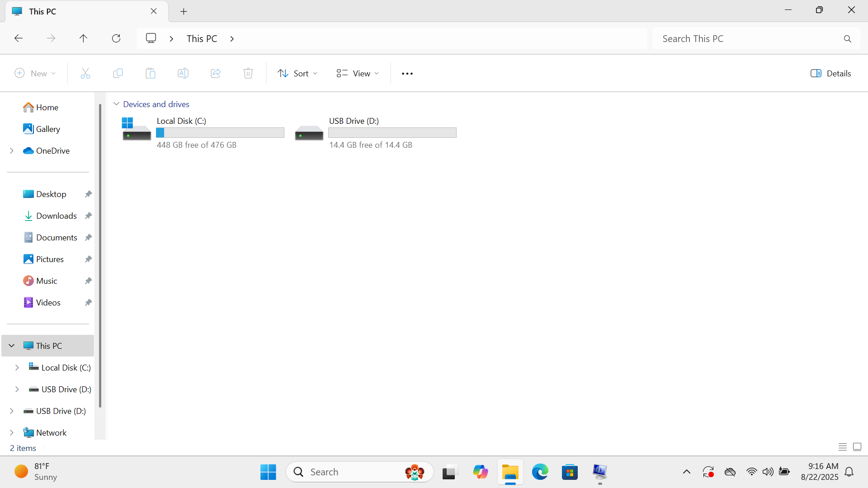Image resolution: width=868 pixels, height=488 pixels.
Task: Expand OneDrive in navigation pane
Action: click(x=12, y=150)
